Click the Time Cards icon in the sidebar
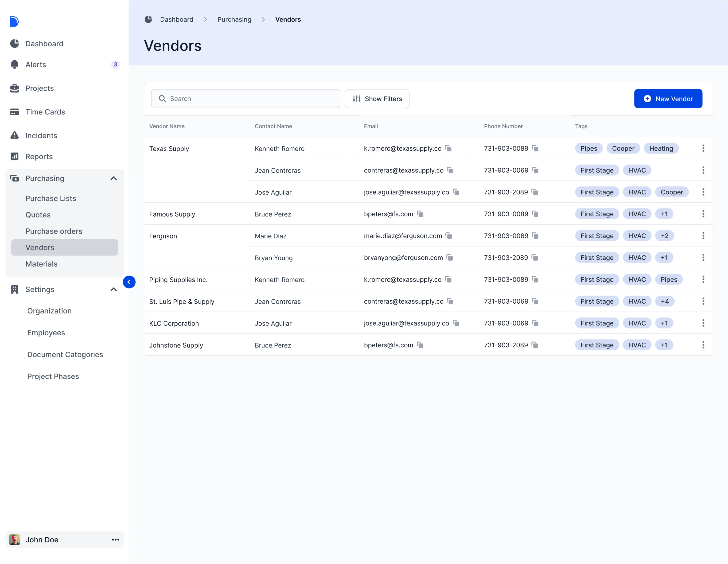 [x=14, y=112]
